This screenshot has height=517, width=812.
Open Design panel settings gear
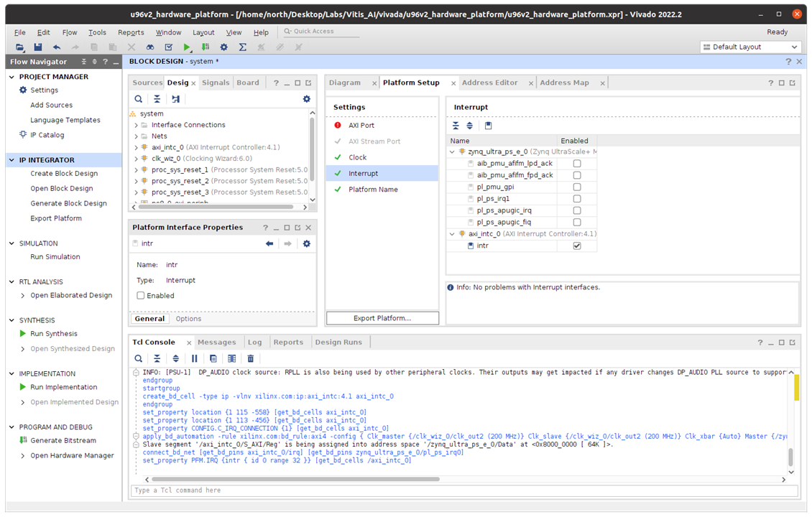[x=307, y=99]
